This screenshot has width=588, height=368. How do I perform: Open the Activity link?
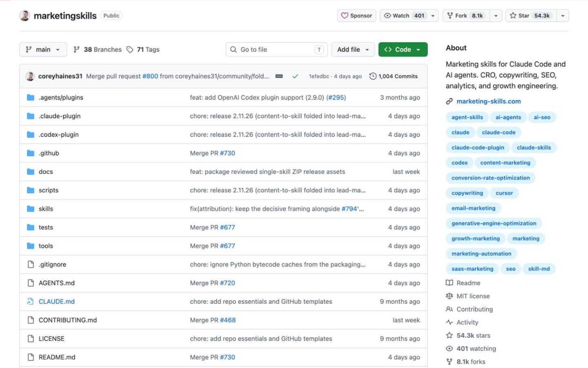tap(462, 322)
